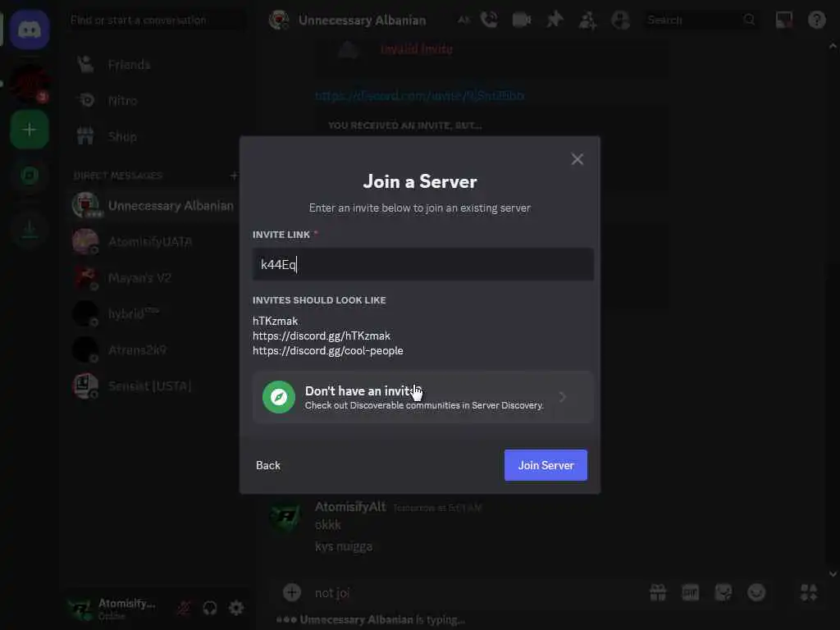Viewport: 840px width, 630px height.
Task: Open the red server icon in server list
Action: [30, 83]
